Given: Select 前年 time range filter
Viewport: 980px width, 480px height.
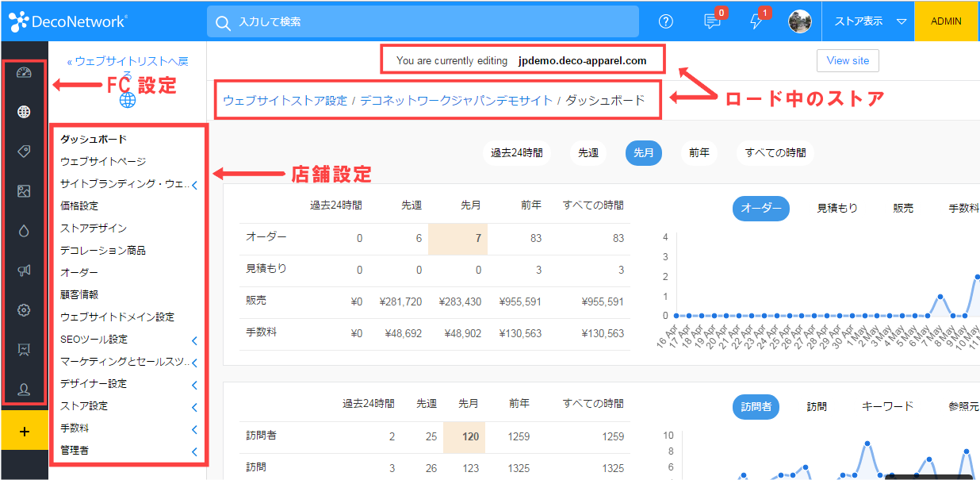Looking at the screenshot, I should [699, 153].
